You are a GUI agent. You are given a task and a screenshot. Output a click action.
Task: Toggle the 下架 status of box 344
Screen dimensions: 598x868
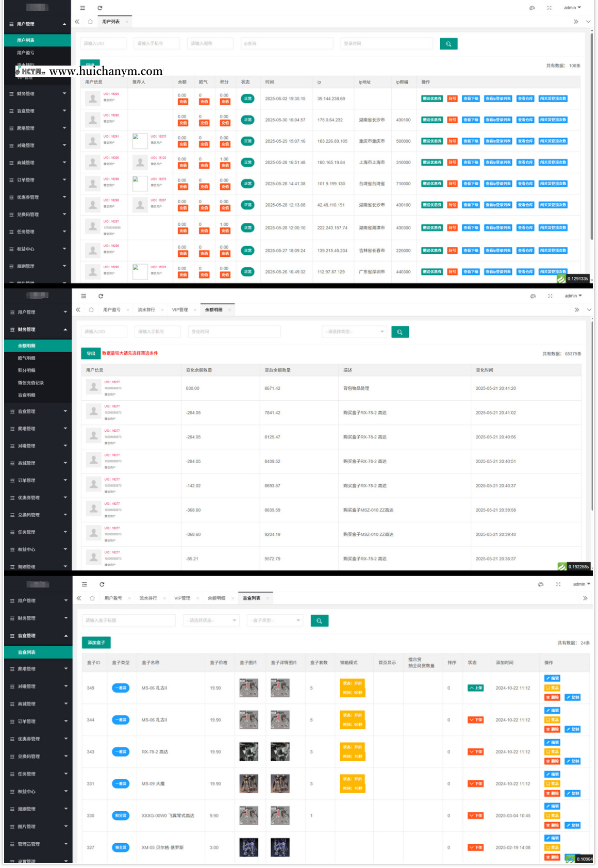coord(475,720)
